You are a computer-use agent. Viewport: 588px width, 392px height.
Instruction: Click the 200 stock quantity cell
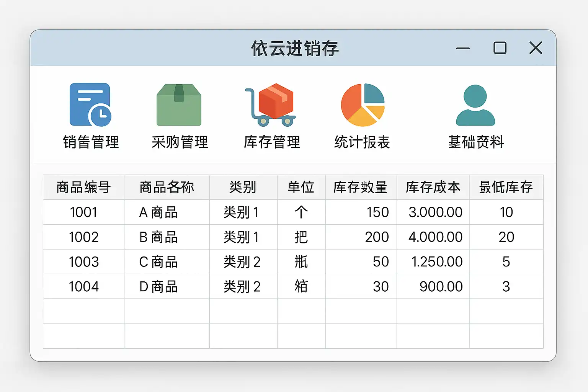point(377,237)
